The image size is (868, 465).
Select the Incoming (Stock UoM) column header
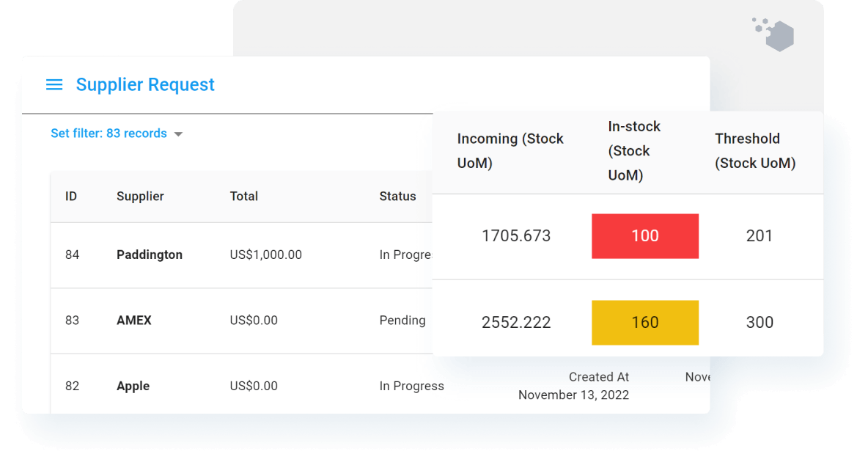(510, 150)
